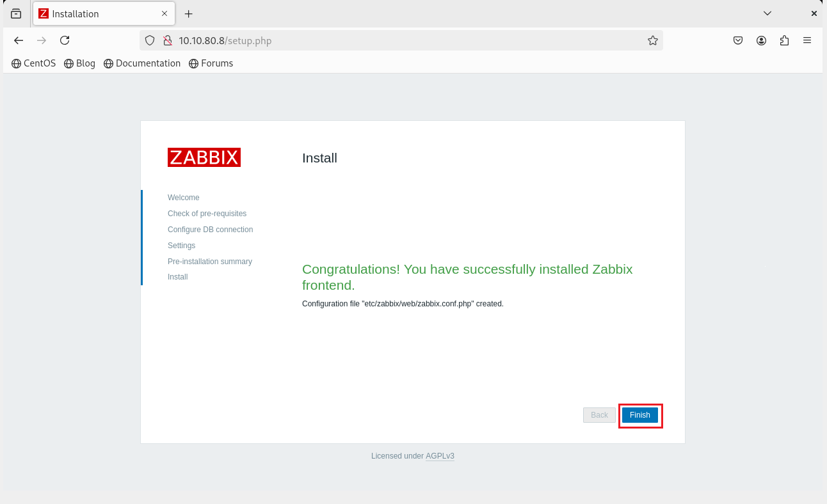Screen dimensions: 827x504
Task: Bookmark this page with star icon
Action: pyautogui.click(x=653, y=40)
